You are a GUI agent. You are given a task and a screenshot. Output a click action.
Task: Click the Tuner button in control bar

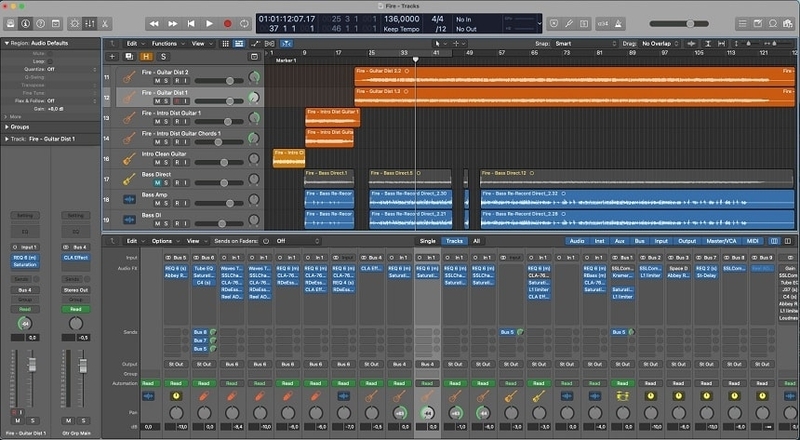[x=569, y=23]
